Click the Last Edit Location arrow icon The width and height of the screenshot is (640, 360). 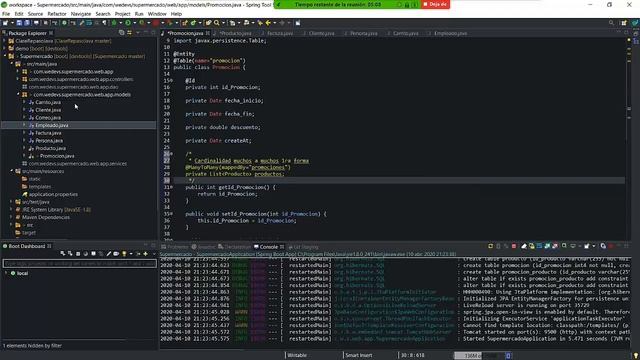click(x=260, y=23)
